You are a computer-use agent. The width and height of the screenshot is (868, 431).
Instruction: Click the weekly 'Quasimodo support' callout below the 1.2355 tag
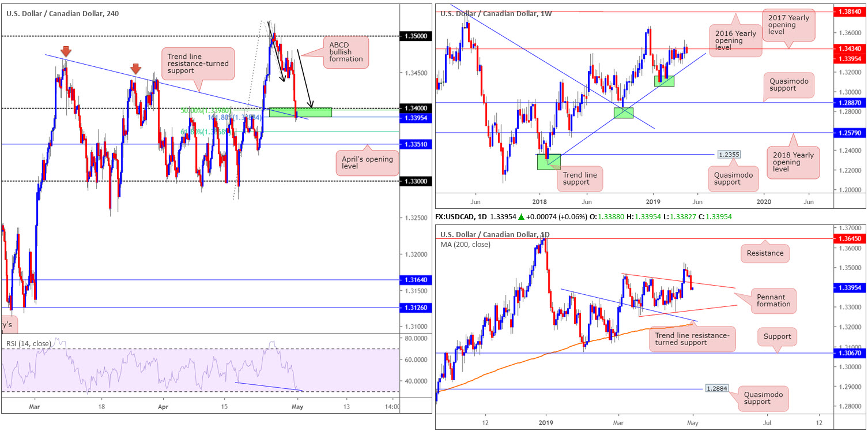click(732, 178)
